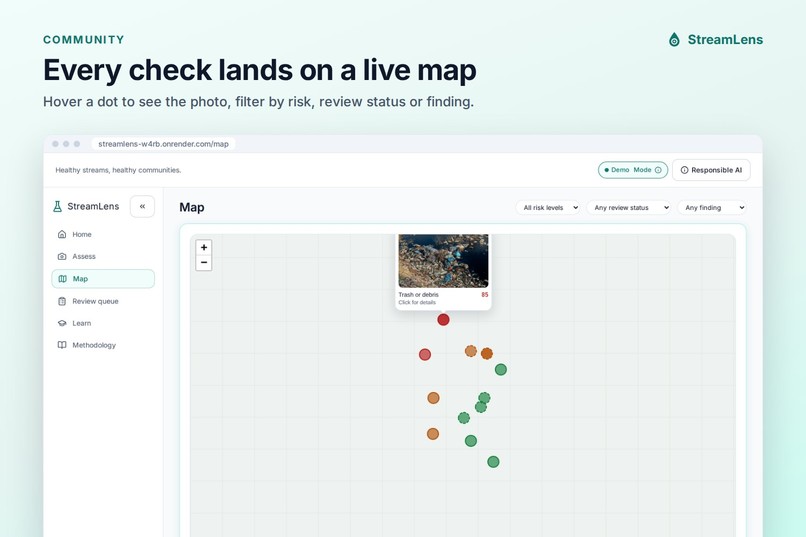The width and height of the screenshot is (806, 537).
Task: Click the dark orange dashed dot
Action: [x=487, y=353]
